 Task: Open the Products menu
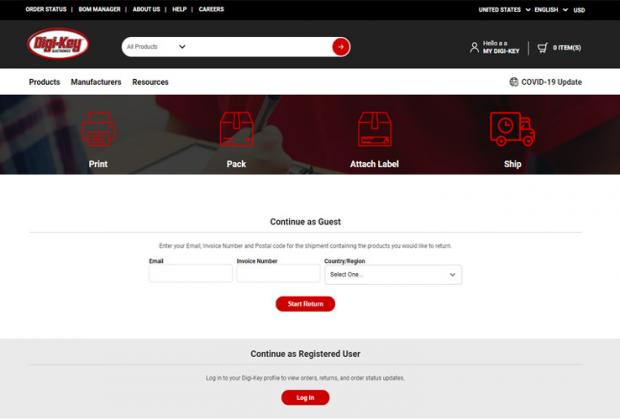(44, 82)
